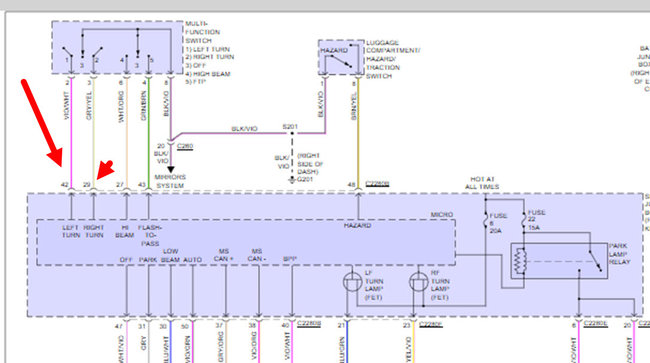Click the AUTO label
Viewport: 650px width, 363px height.
click(x=192, y=260)
